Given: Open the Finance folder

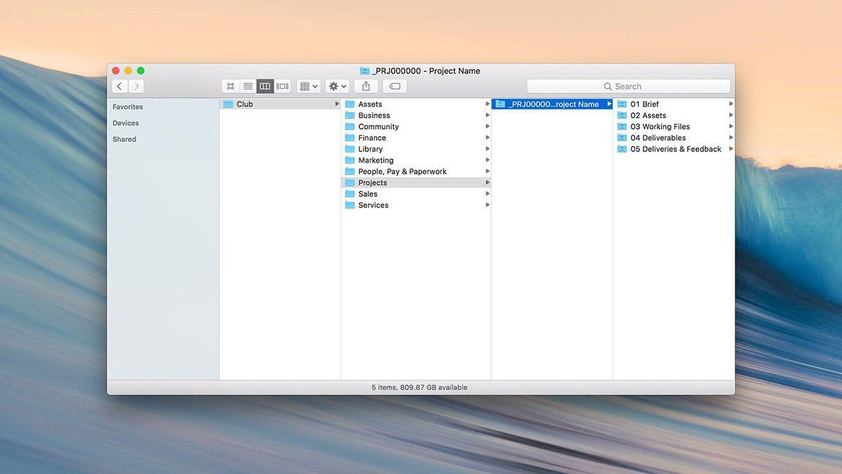Looking at the screenshot, I should pyautogui.click(x=416, y=138).
